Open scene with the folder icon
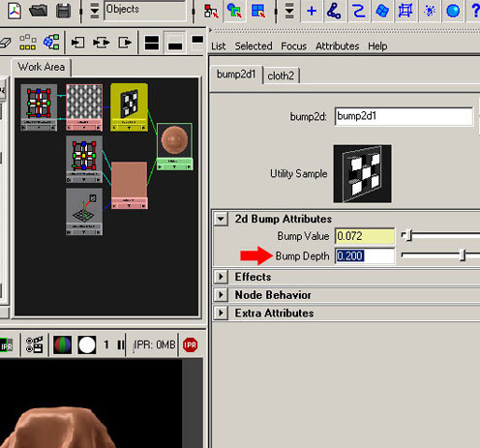The width and height of the screenshot is (480, 448). (38, 11)
